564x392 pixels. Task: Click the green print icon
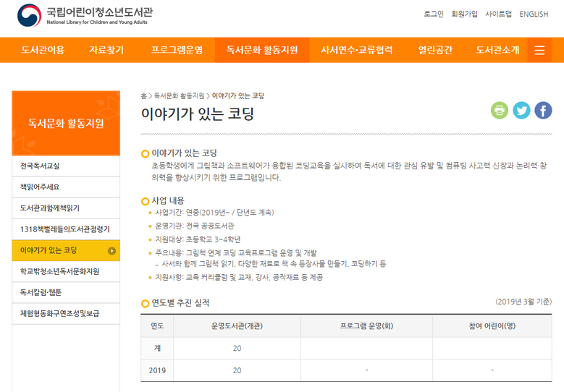coord(500,110)
